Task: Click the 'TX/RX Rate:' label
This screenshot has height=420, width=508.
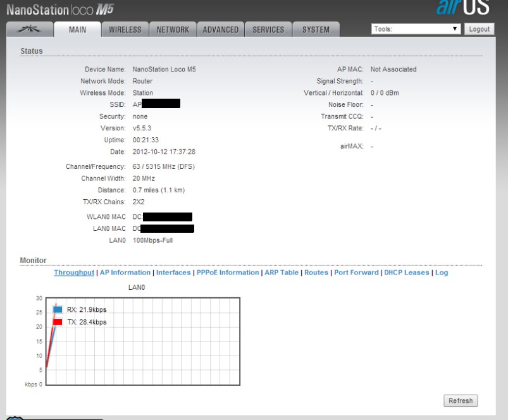Action: coord(345,128)
